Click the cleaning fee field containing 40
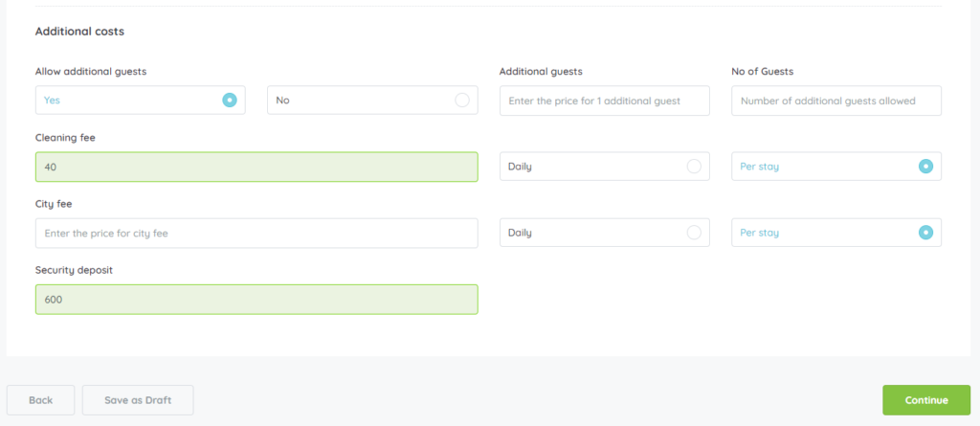 [256, 167]
